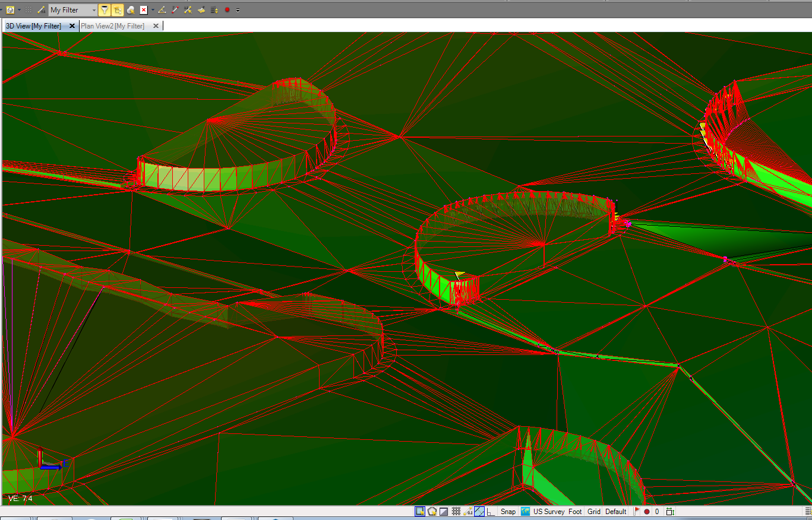The image size is (812, 520).
Task: Toggle the polygon select mode in status bar
Action: pyautogui.click(x=432, y=511)
